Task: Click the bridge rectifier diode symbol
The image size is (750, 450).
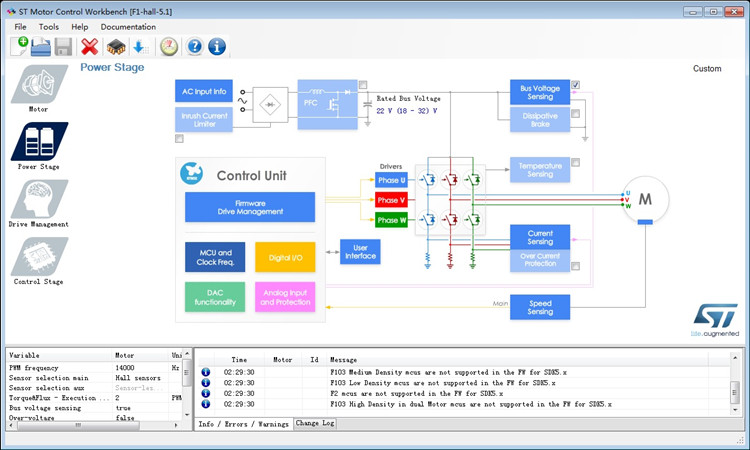Action: [x=270, y=105]
